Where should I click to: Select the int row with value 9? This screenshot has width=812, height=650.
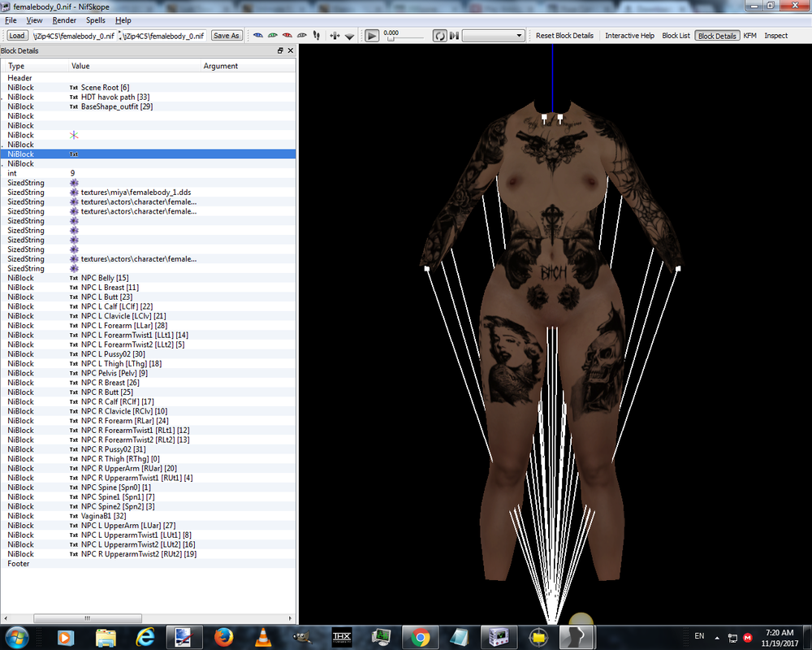click(148, 173)
